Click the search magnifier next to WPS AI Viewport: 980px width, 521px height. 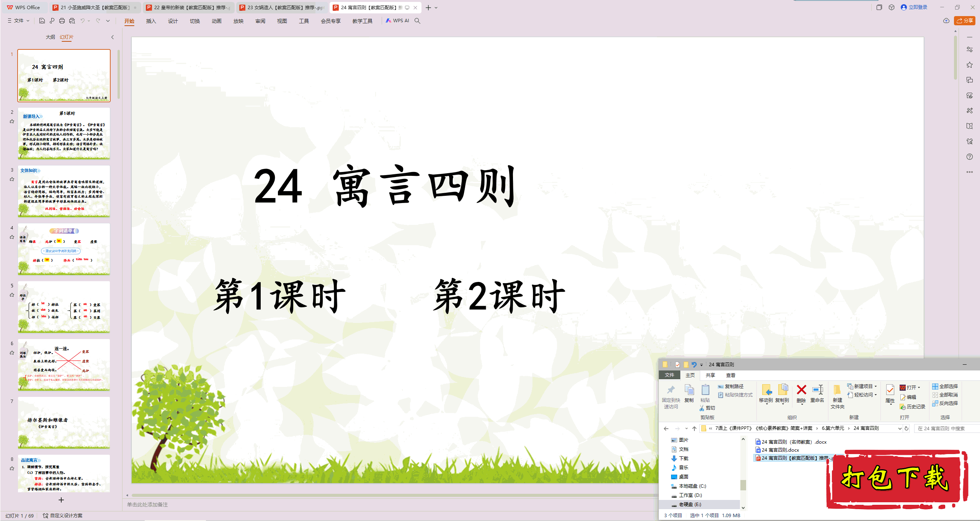coord(417,21)
